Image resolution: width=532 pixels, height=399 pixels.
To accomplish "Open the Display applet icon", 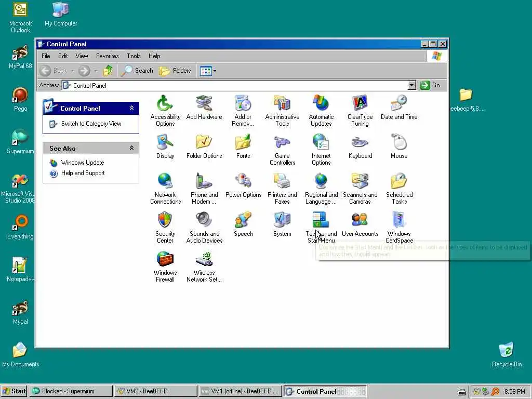I will 165,146.
